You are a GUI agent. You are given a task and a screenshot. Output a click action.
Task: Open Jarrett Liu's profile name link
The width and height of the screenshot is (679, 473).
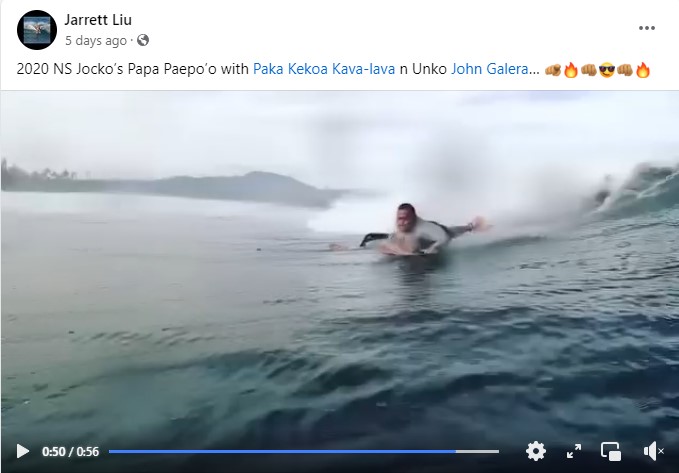click(98, 19)
